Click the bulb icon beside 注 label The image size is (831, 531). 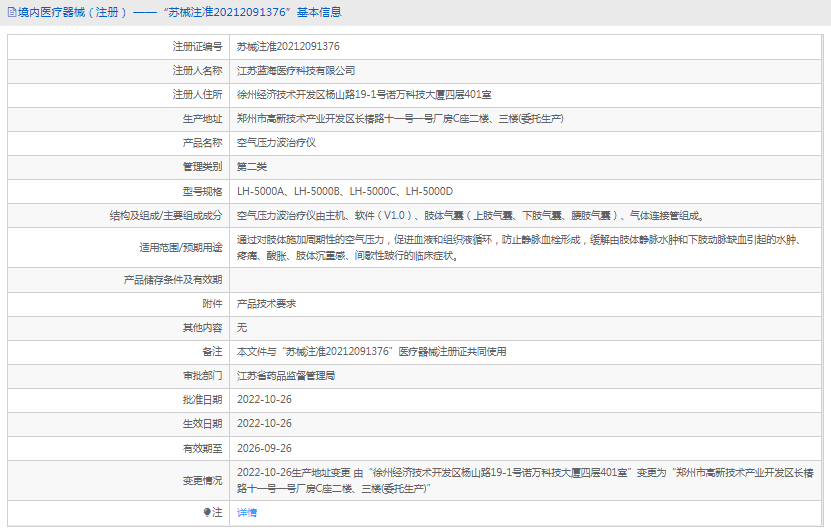pyautogui.click(x=207, y=512)
